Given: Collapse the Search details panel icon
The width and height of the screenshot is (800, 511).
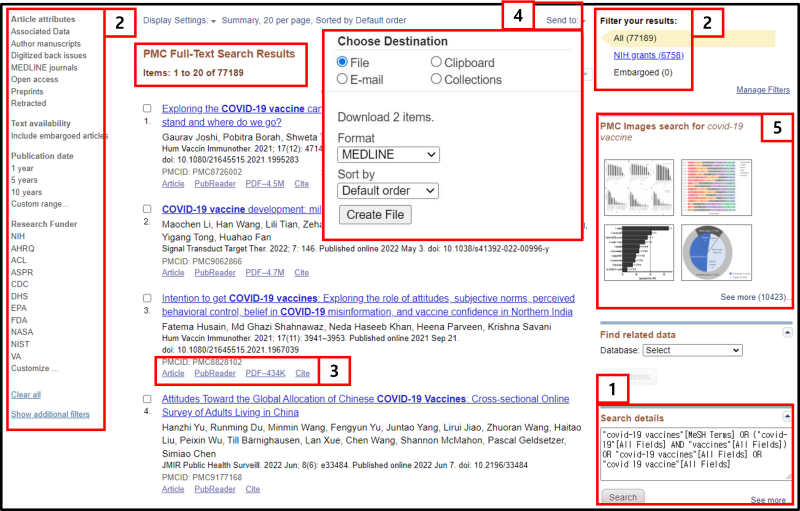Looking at the screenshot, I should coord(787,417).
